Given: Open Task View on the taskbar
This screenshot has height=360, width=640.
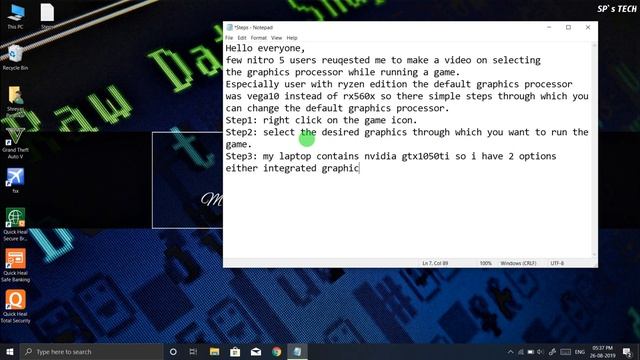Looking at the screenshot, I should [193, 351].
